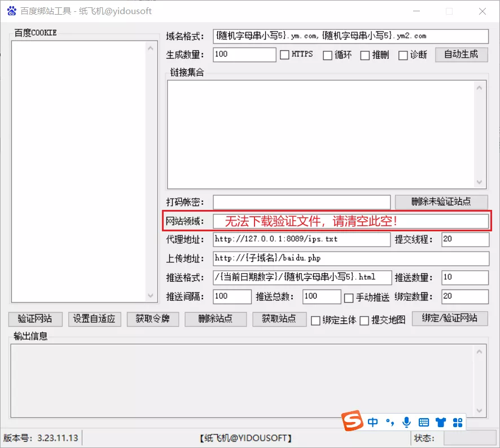The height and width of the screenshot is (448, 500).
Task: Open the Sogou toolbox grid icon
Action: click(x=458, y=422)
